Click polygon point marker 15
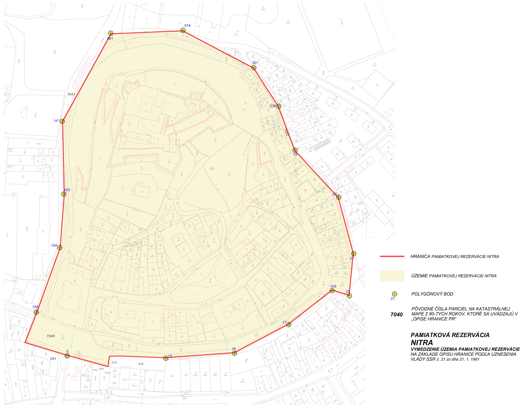 coord(166,358)
